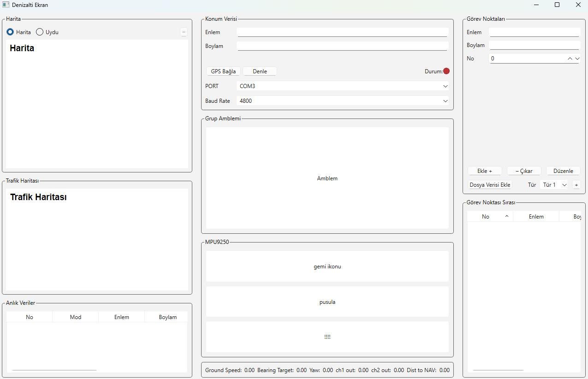The width and height of the screenshot is (588, 379).
Task: Click the Dosya Verisi Ekle button
Action: 490,185
